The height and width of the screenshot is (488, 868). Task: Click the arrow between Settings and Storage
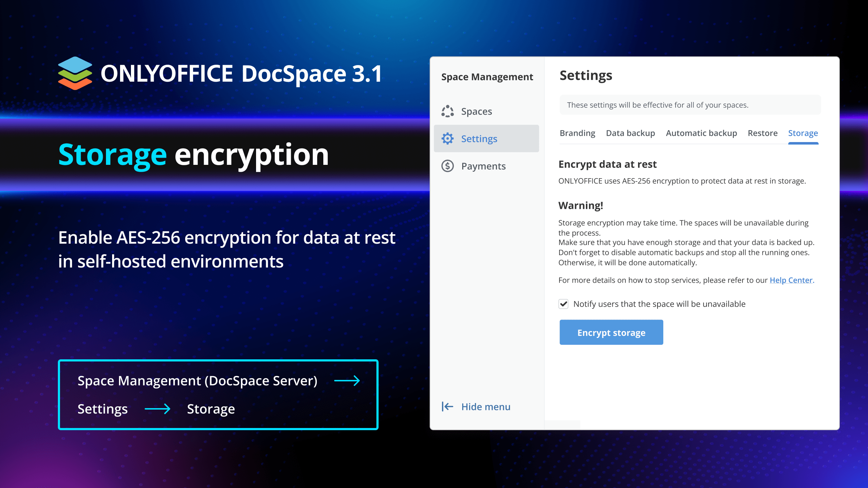click(157, 409)
